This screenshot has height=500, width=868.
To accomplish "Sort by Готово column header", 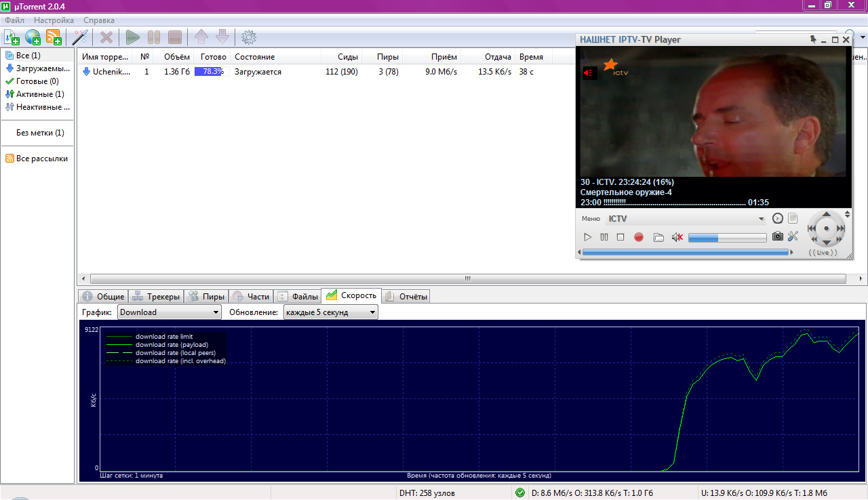I will point(213,57).
